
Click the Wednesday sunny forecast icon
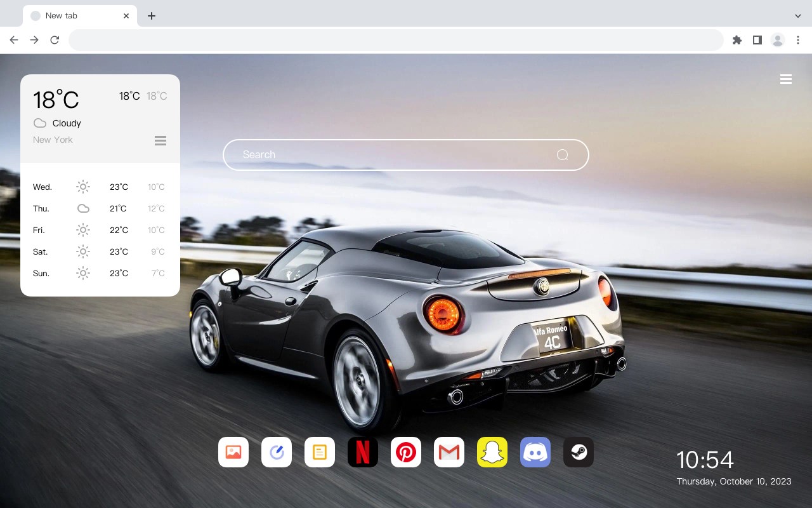(83, 187)
